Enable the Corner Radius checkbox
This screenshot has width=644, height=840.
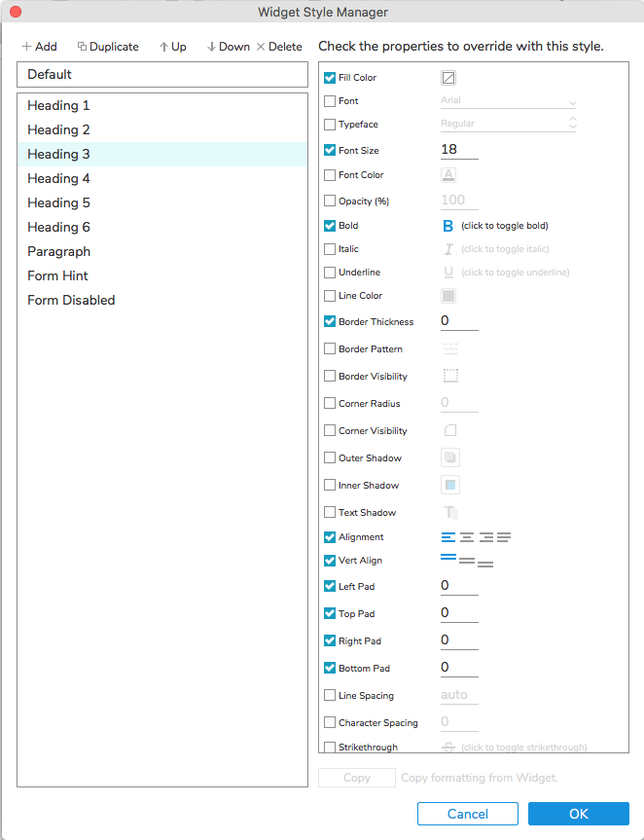(x=330, y=403)
